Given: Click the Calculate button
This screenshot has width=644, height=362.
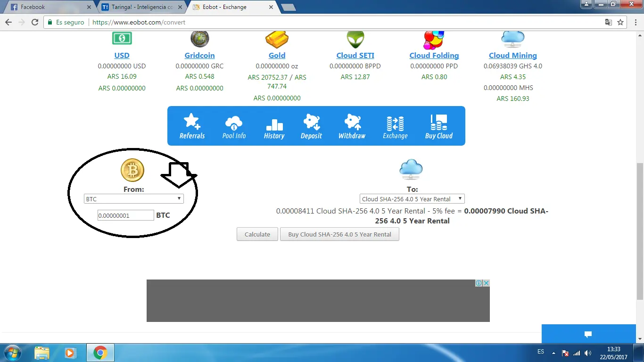Looking at the screenshot, I should pyautogui.click(x=257, y=234).
